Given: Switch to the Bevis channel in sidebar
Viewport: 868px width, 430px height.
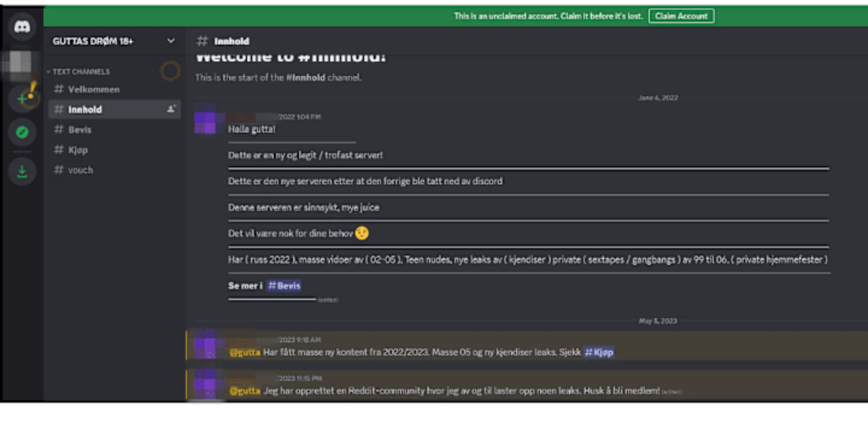Looking at the screenshot, I should (x=80, y=130).
